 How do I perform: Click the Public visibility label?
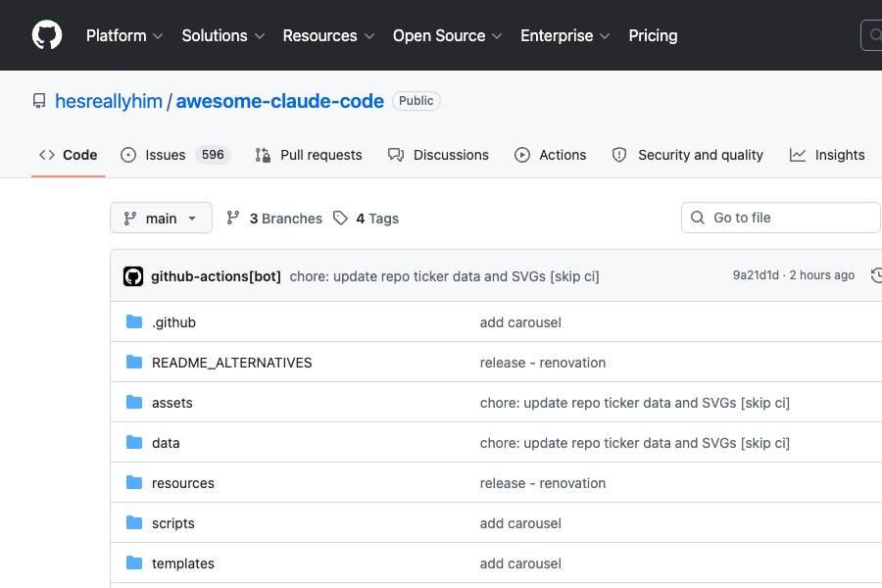point(416,101)
